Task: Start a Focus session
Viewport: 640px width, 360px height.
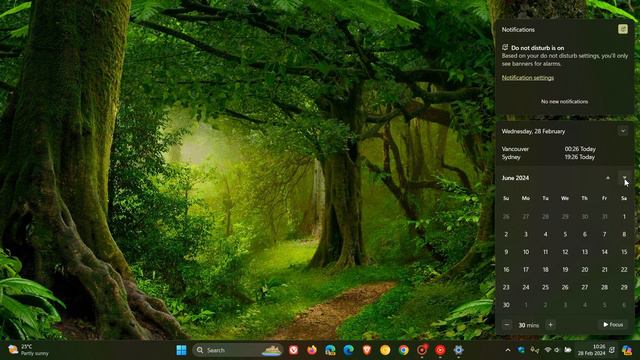Action: (613, 324)
